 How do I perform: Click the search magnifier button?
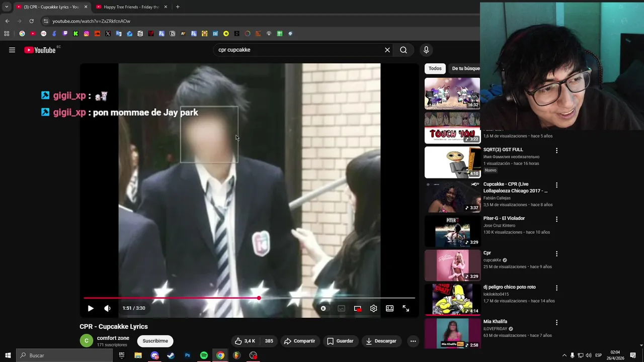click(404, 50)
